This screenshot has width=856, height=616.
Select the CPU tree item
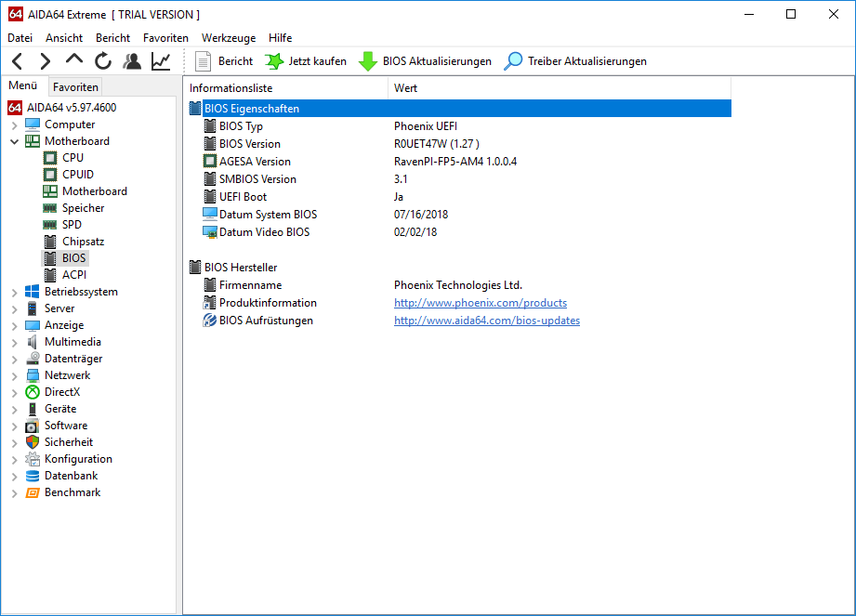point(72,158)
